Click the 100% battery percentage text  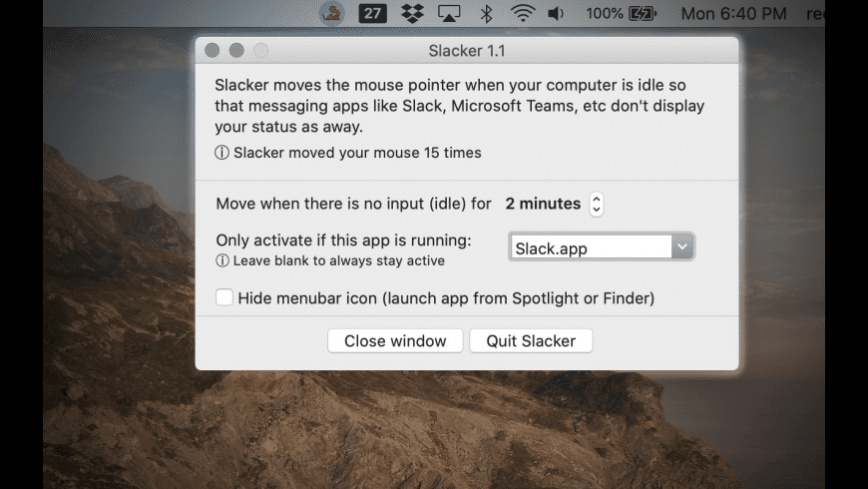point(605,13)
